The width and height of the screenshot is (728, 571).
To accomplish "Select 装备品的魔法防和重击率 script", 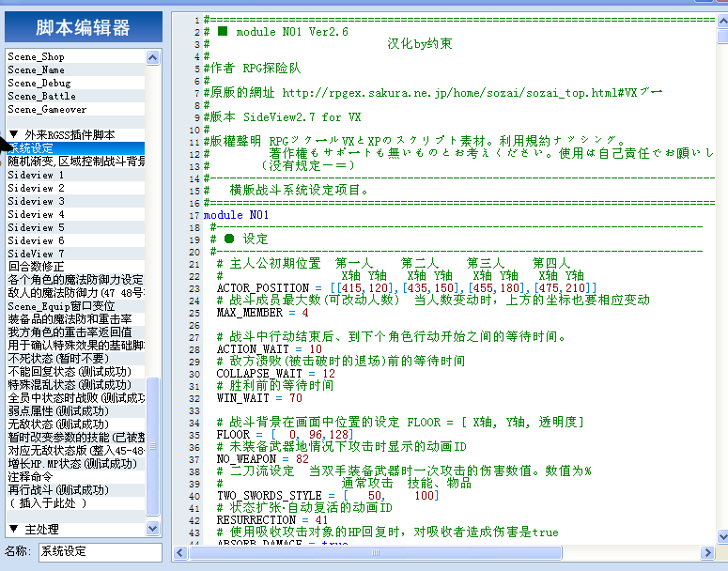I will (76, 319).
